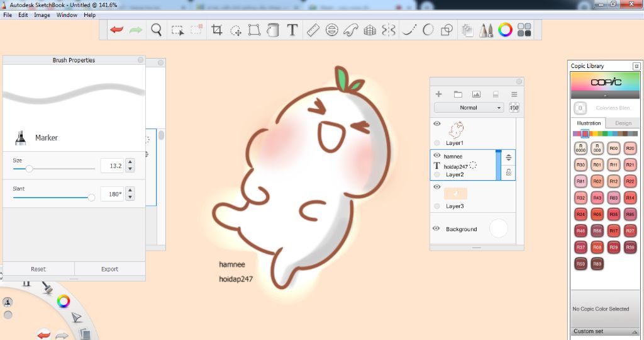
Task: Switch to Illustration tab in Copic Library
Action: pyautogui.click(x=589, y=123)
